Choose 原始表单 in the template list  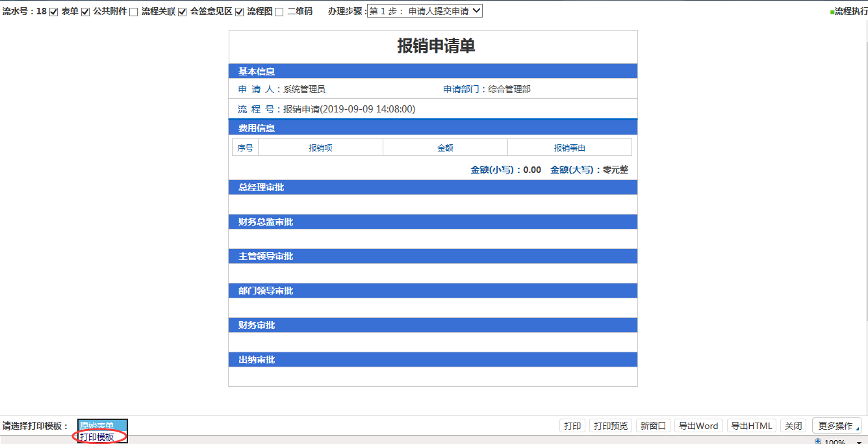[97, 425]
